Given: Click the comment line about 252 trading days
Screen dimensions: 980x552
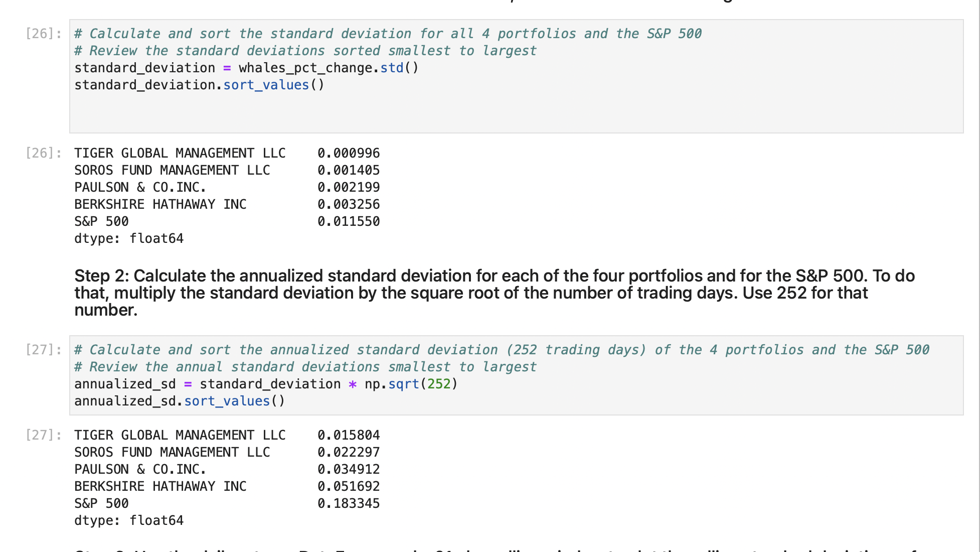Looking at the screenshot, I should pos(502,349).
